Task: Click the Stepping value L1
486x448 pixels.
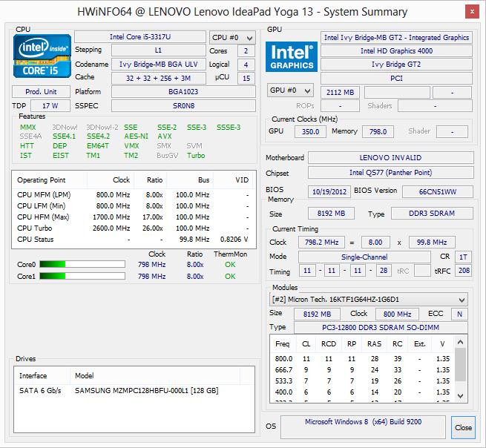Action: [x=158, y=50]
